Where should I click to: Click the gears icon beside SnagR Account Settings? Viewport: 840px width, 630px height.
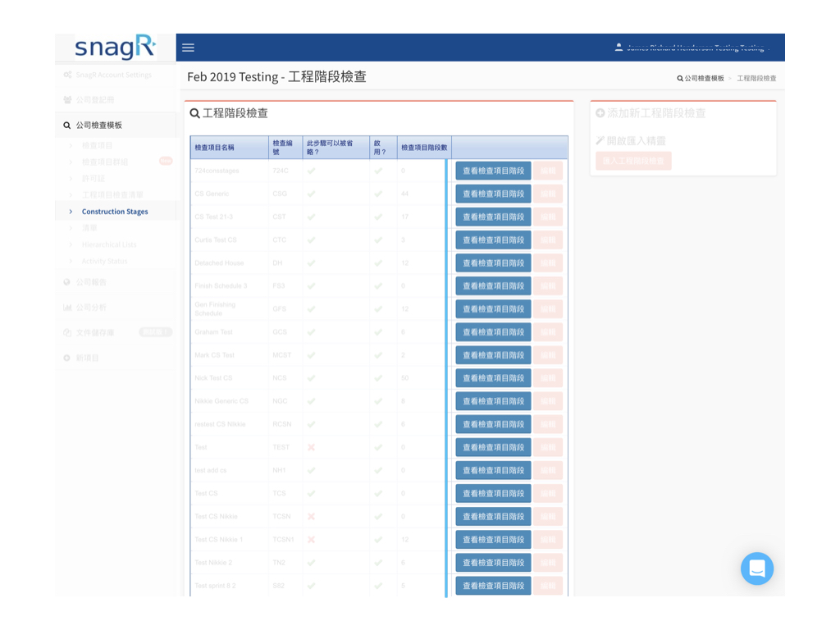click(x=67, y=75)
